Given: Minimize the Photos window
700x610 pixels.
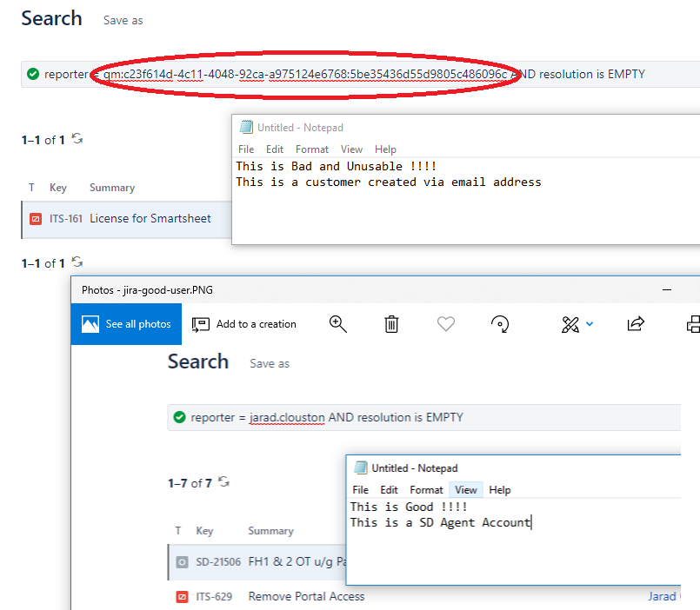Looking at the screenshot, I should click(x=667, y=289).
